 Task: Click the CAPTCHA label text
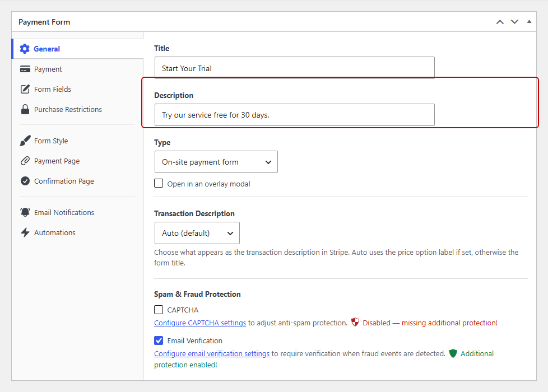click(183, 310)
